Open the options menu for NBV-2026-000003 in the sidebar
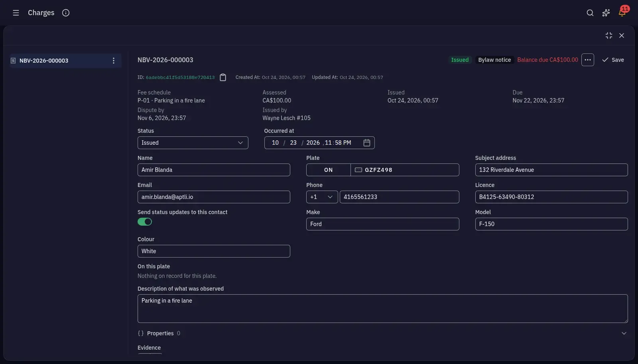The width and height of the screenshot is (638, 364). click(x=114, y=61)
